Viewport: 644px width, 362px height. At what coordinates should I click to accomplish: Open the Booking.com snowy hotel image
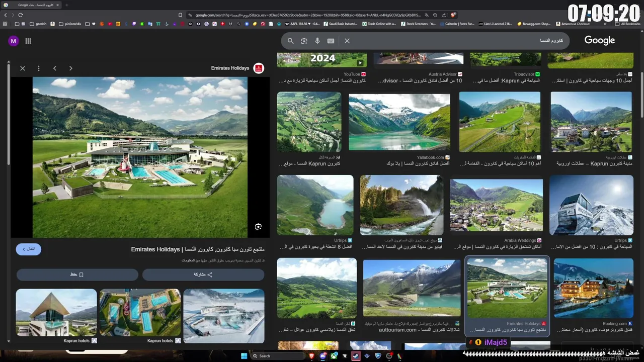coord(594,289)
